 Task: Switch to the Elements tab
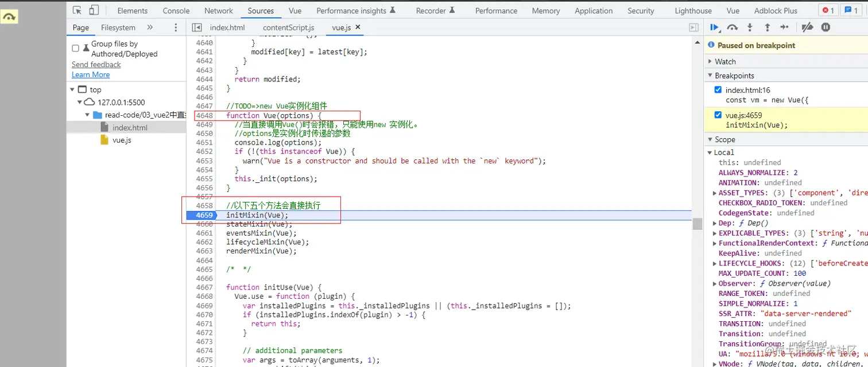pos(133,11)
